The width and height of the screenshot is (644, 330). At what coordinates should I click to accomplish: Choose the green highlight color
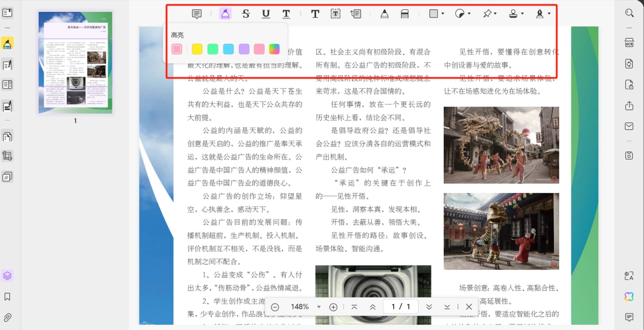(213, 49)
